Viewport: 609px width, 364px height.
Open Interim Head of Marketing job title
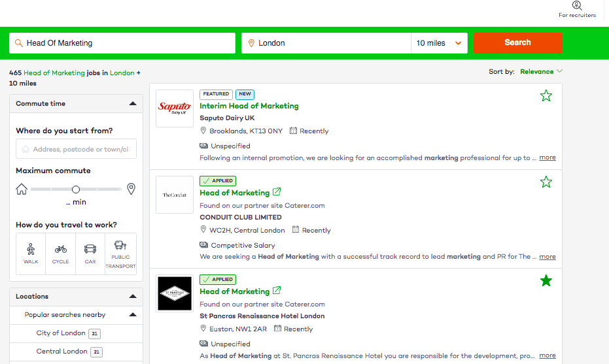[249, 106]
